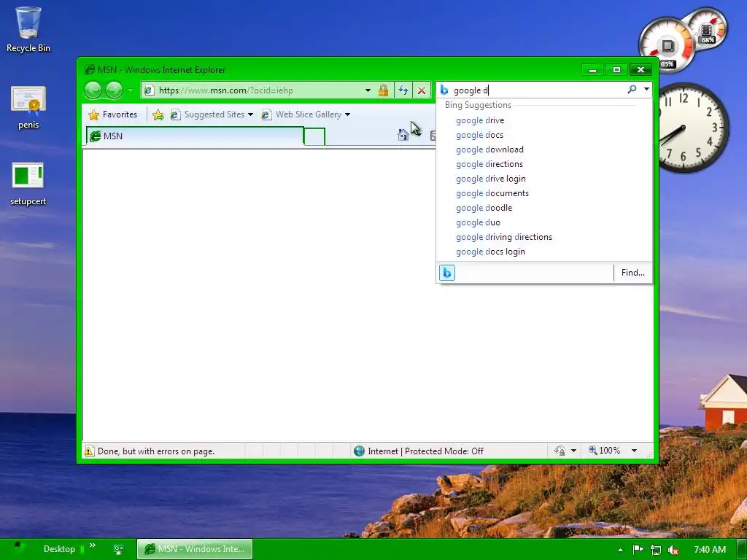The height and width of the screenshot is (560, 747).
Task: Click Internet Protected Mode Off zone
Action: pyautogui.click(x=425, y=451)
